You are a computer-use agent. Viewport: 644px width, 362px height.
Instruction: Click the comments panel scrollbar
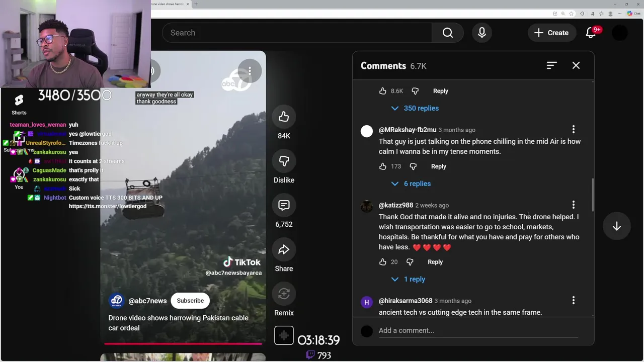593,195
